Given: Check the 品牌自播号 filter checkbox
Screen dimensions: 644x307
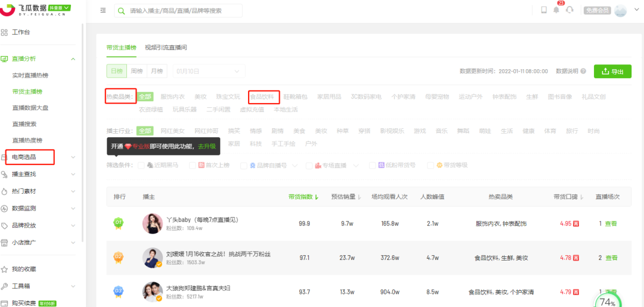Looking at the screenshot, I should pyautogui.click(x=243, y=165).
